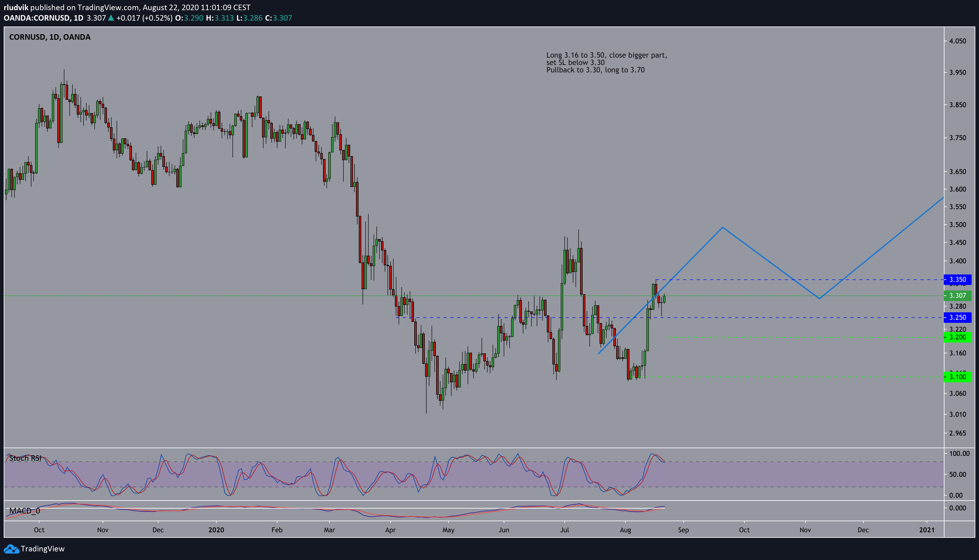
Task: Select note line 'Long 3.16 to 3.50, close bigger part'
Action: pos(607,55)
